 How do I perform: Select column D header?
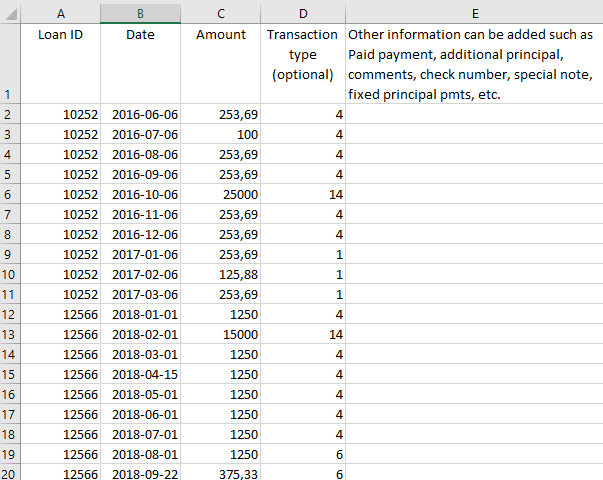[x=303, y=13]
